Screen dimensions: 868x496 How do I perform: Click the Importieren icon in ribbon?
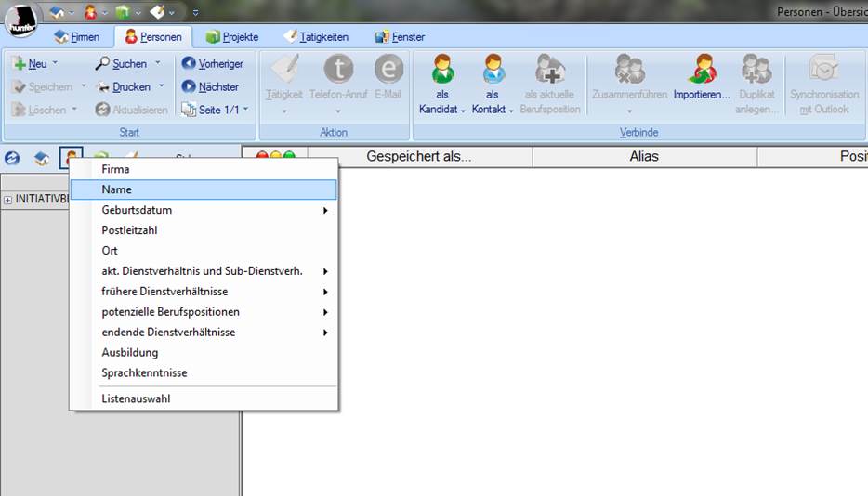(701, 71)
